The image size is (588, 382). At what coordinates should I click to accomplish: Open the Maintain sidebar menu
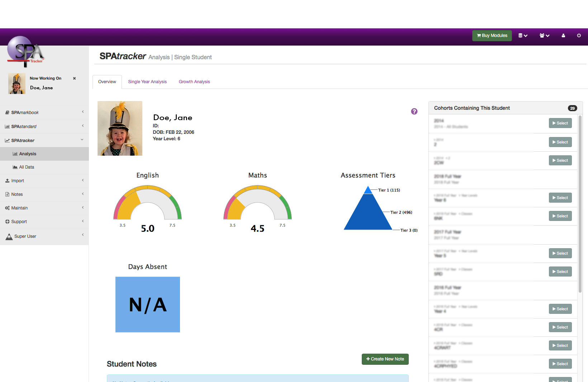[44, 208]
